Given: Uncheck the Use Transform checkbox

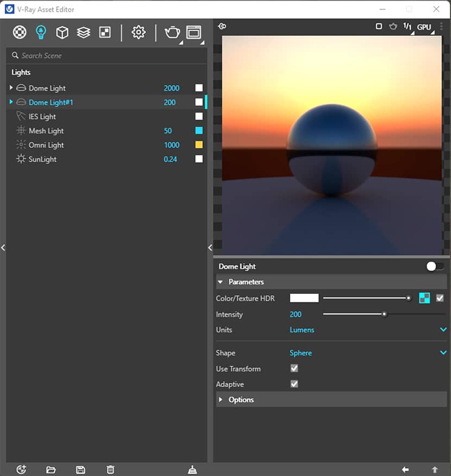Looking at the screenshot, I should coord(294,368).
